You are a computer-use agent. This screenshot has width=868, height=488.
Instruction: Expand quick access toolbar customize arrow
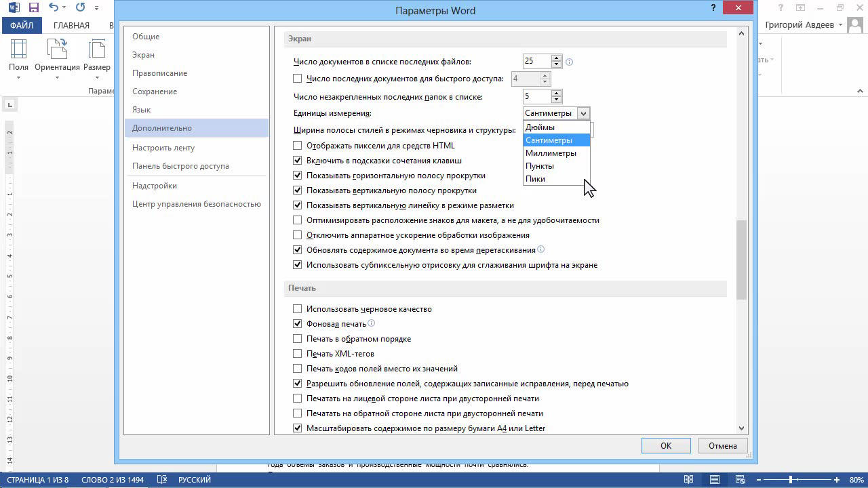[x=97, y=8]
